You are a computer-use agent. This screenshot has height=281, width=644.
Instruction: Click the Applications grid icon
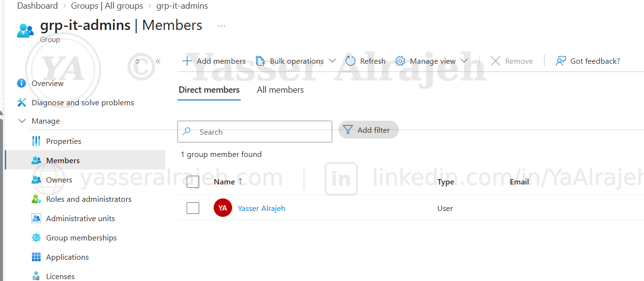[36, 257]
